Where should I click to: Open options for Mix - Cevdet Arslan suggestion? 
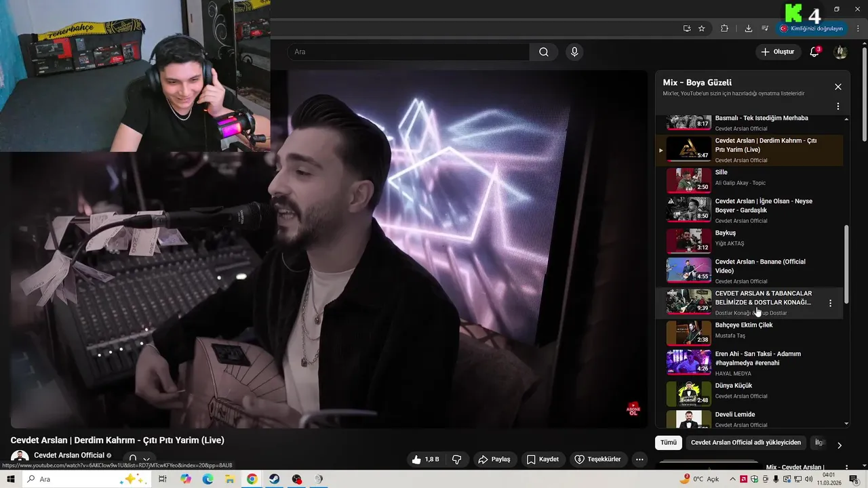pyautogui.click(x=846, y=467)
